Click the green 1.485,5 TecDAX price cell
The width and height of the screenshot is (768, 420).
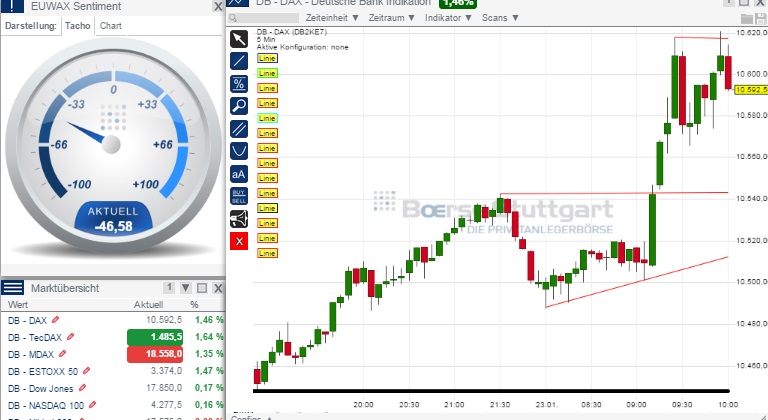click(x=155, y=337)
